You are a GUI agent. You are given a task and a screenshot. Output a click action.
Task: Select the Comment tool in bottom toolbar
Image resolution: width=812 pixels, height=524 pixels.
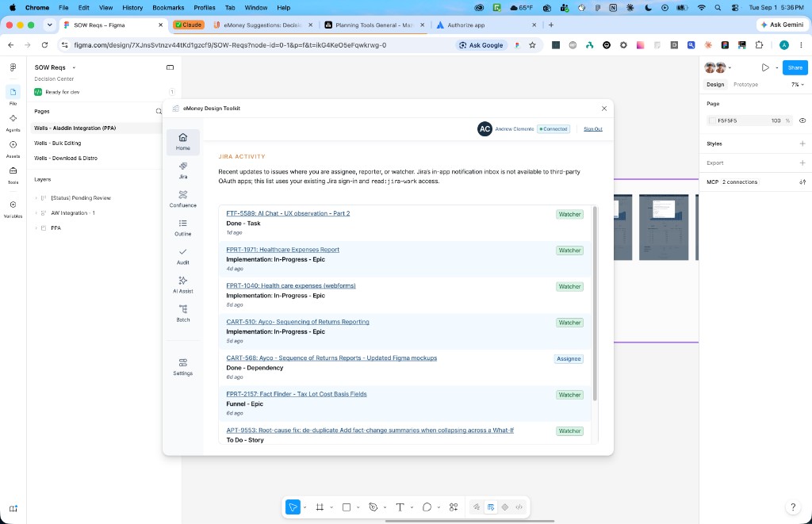click(427, 507)
